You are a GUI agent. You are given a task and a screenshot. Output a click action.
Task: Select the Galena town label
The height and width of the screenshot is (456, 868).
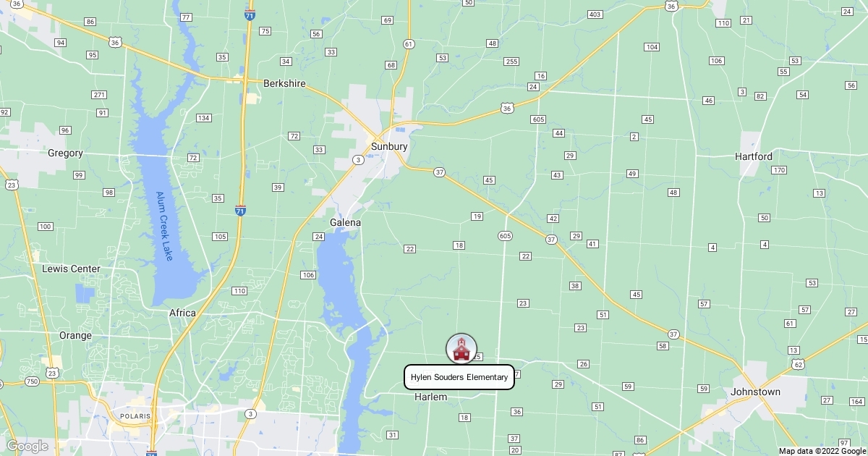(345, 222)
